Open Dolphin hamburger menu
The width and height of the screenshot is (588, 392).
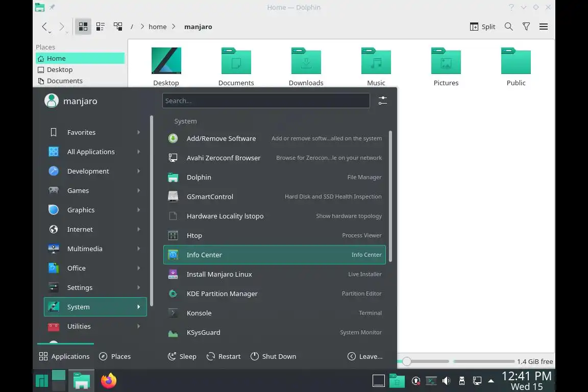(x=544, y=27)
